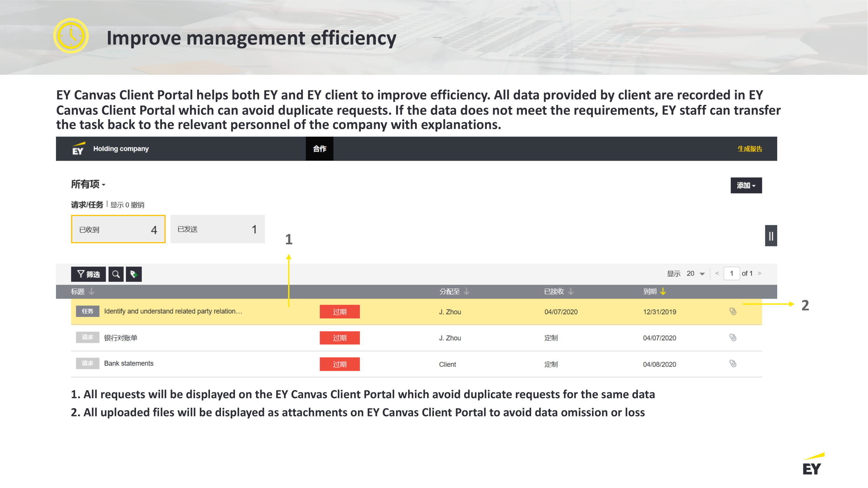This screenshot has height=488, width=868.
Task: Click 定制 in Bank statements row
Action: [x=551, y=364]
